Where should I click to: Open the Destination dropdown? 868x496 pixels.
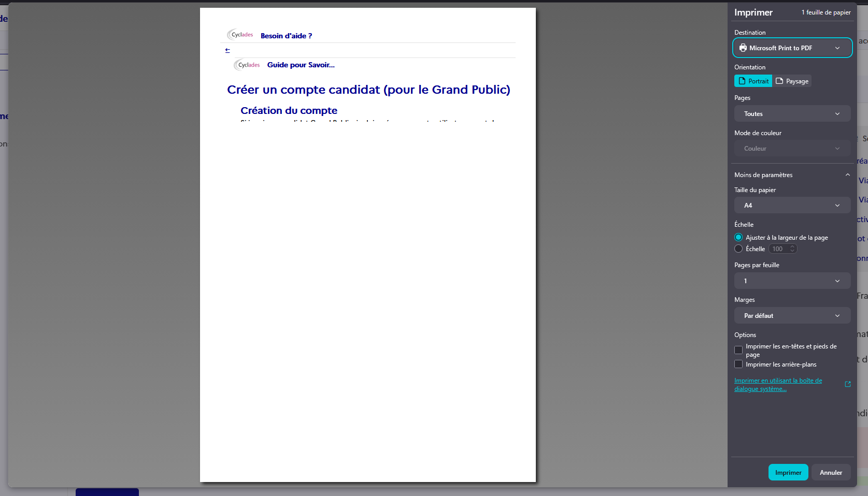point(792,48)
